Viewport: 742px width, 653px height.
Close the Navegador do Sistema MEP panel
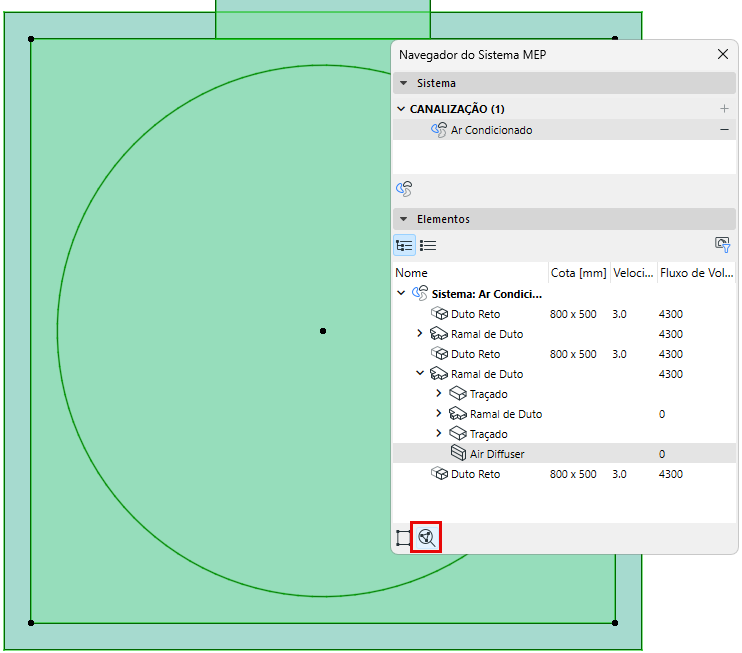pos(723,55)
